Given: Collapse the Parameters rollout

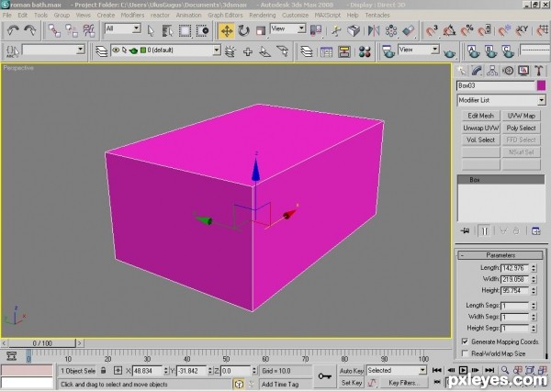Looking at the screenshot, I should point(500,255).
